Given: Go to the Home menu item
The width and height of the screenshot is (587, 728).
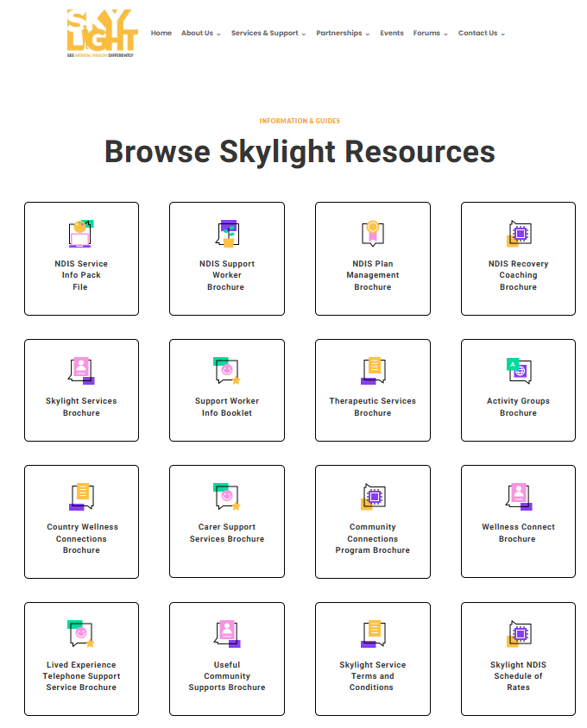Looking at the screenshot, I should [161, 33].
